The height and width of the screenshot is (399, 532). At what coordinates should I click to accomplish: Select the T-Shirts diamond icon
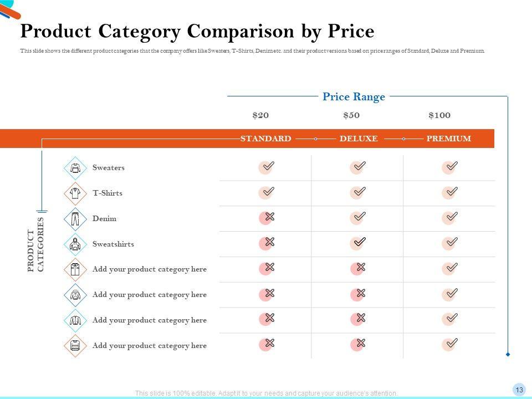(75, 193)
